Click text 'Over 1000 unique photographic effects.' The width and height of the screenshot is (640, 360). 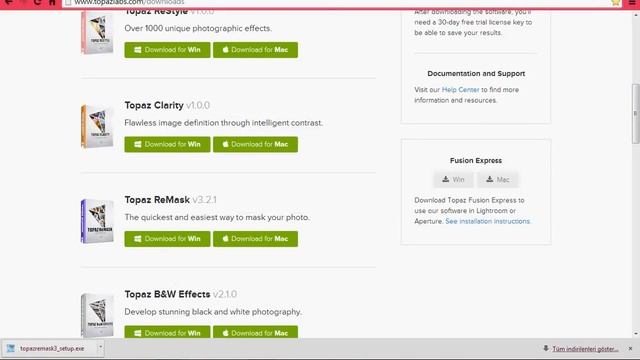point(198,29)
